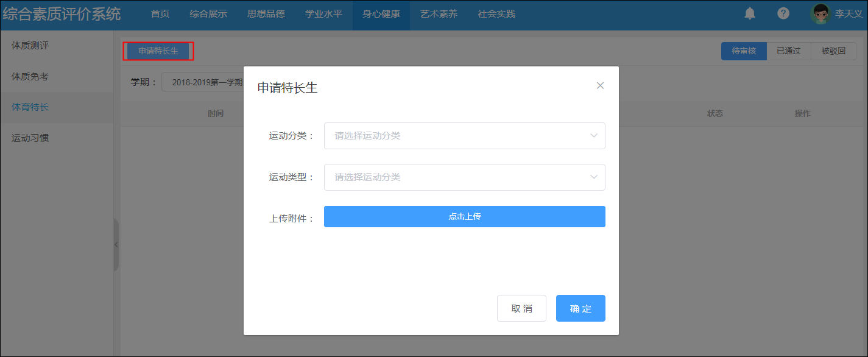Open the 李天义 user avatar
This screenshot has height=357, width=868.
820,13
